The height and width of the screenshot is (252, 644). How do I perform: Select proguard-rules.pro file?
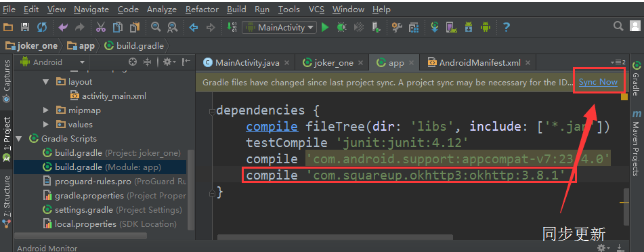tap(115, 182)
